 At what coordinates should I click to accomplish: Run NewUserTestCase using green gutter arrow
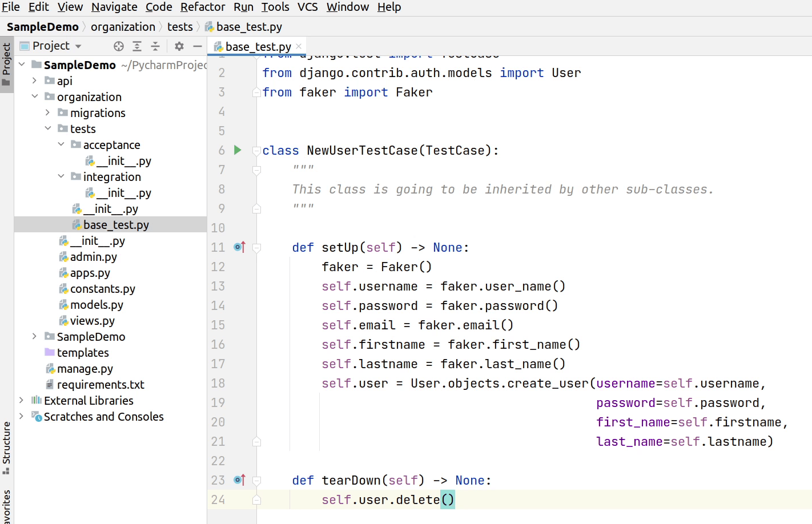tap(238, 150)
